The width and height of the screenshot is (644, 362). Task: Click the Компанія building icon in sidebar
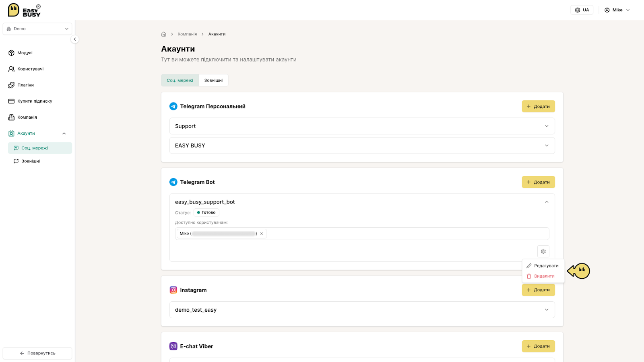11,117
